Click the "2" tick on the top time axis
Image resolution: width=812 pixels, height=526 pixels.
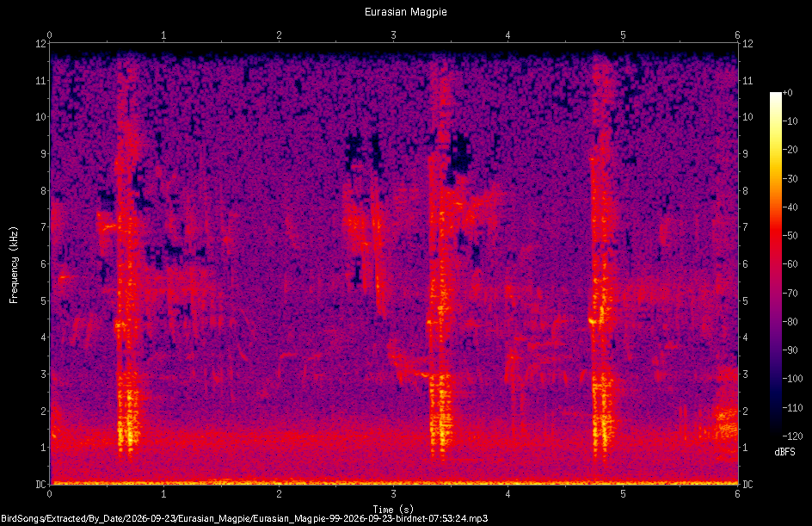coord(279,35)
